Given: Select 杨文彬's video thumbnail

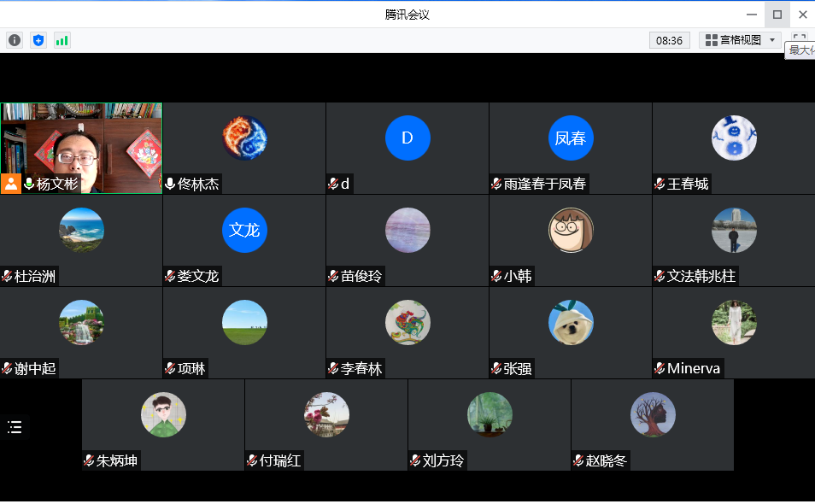Looking at the screenshot, I should [x=81, y=141].
